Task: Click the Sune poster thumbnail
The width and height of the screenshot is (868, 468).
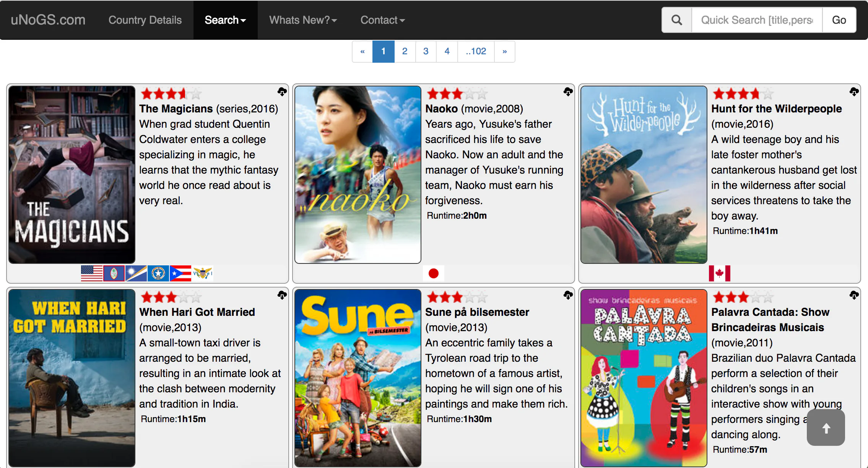Action: click(358, 378)
